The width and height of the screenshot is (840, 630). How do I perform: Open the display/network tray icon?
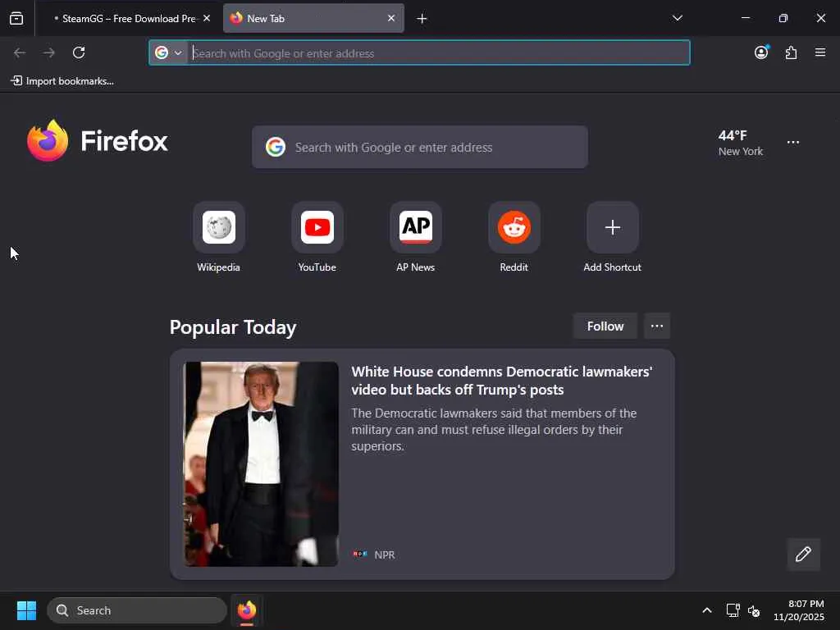733,610
